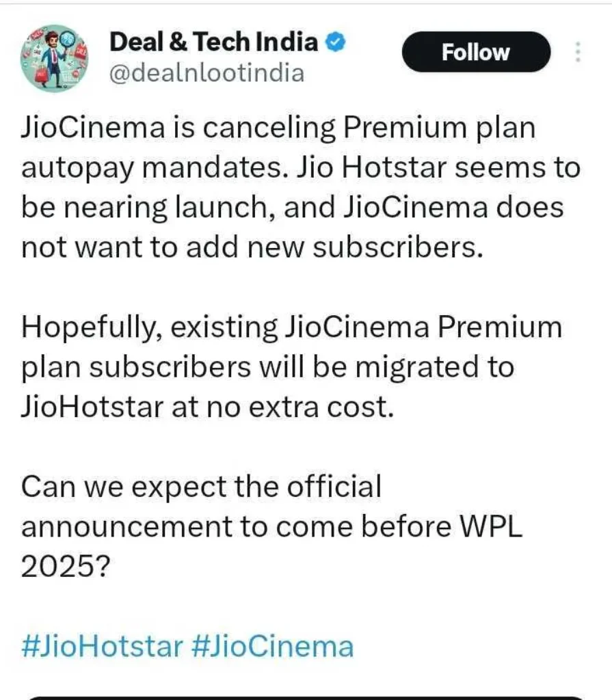Open the Deal & Tech India display name
612x700 pixels.
(x=213, y=42)
